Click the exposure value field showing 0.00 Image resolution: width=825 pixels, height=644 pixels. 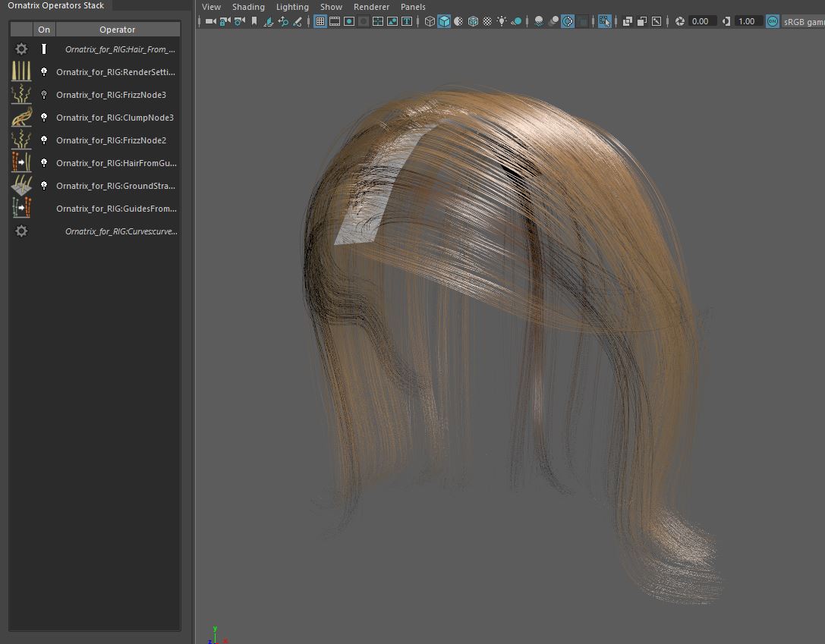point(701,21)
